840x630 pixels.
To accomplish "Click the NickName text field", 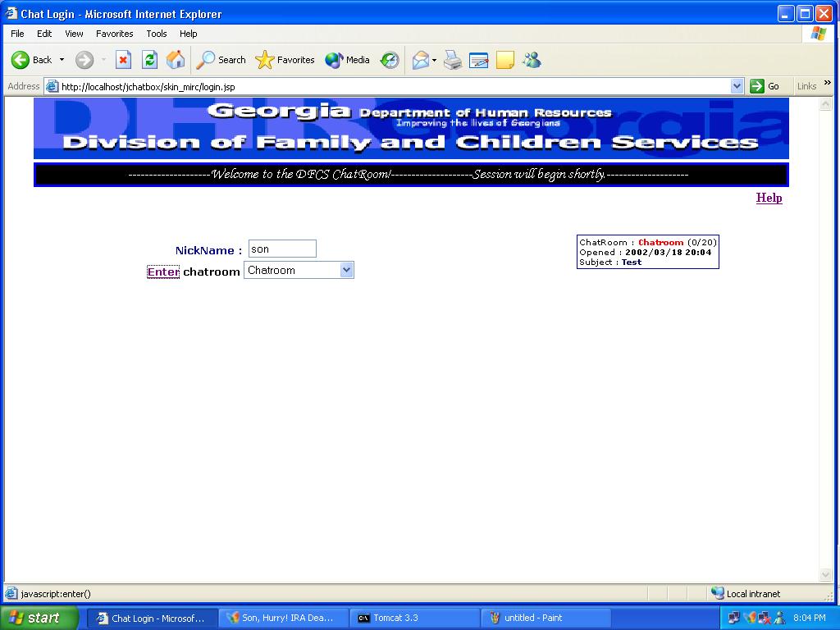I will (x=282, y=249).
